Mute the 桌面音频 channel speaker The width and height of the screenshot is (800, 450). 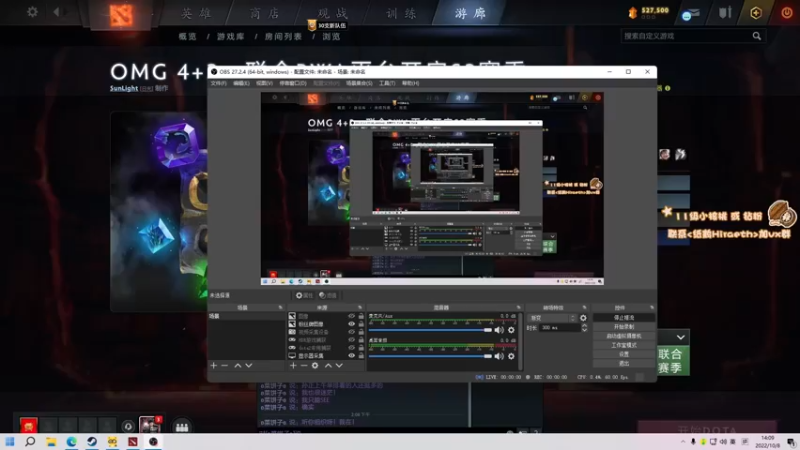tap(499, 356)
